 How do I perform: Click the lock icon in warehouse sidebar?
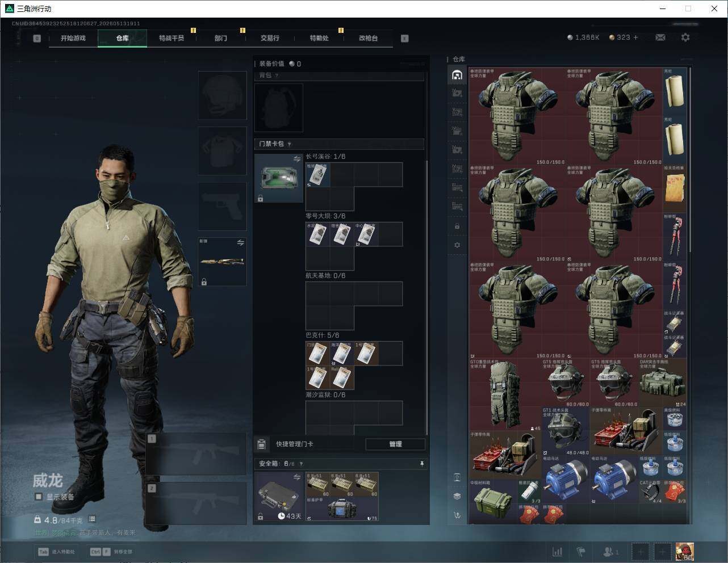(x=457, y=226)
